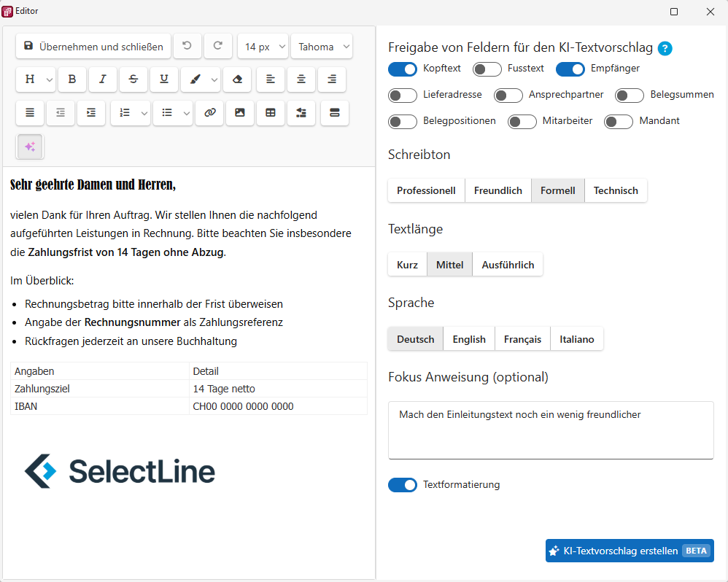Set language to Français
This screenshot has width=728, height=582.
522,339
